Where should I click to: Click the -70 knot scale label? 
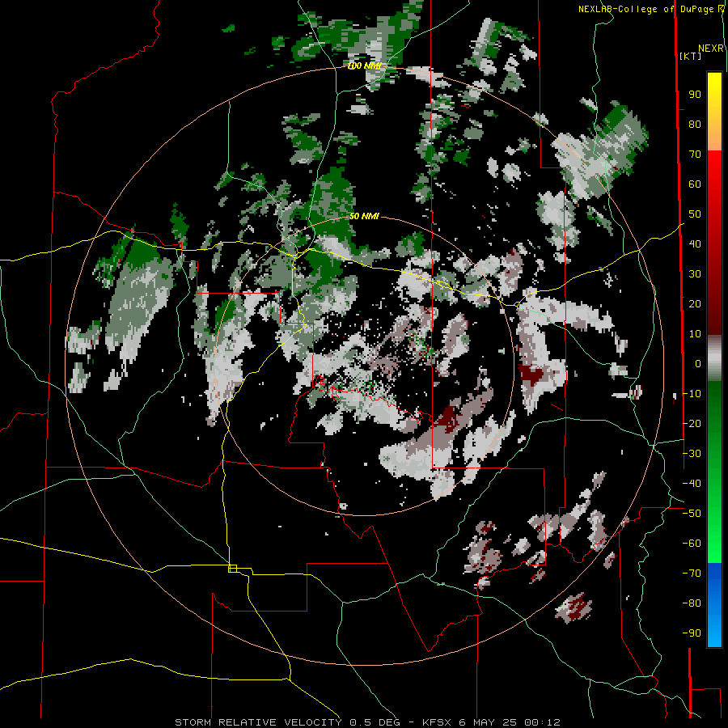pyautogui.click(x=692, y=573)
